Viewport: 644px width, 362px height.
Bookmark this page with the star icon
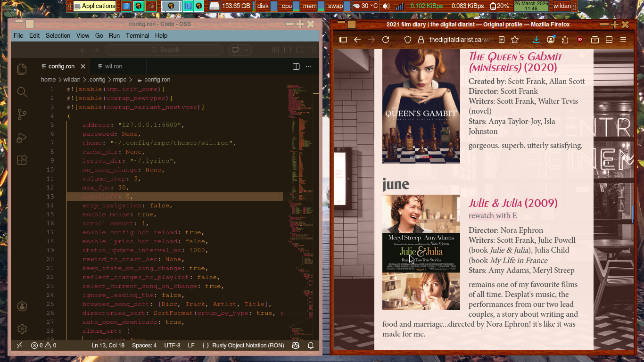click(x=515, y=40)
